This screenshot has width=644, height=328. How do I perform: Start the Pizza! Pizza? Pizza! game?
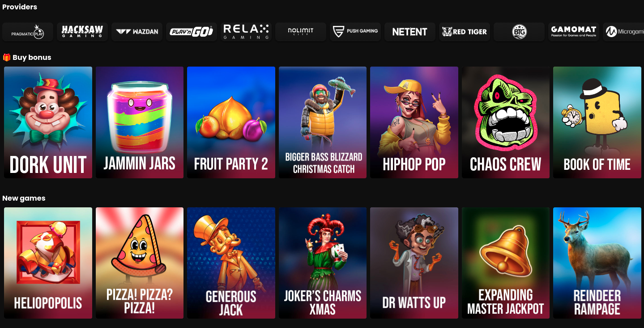(140, 263)
